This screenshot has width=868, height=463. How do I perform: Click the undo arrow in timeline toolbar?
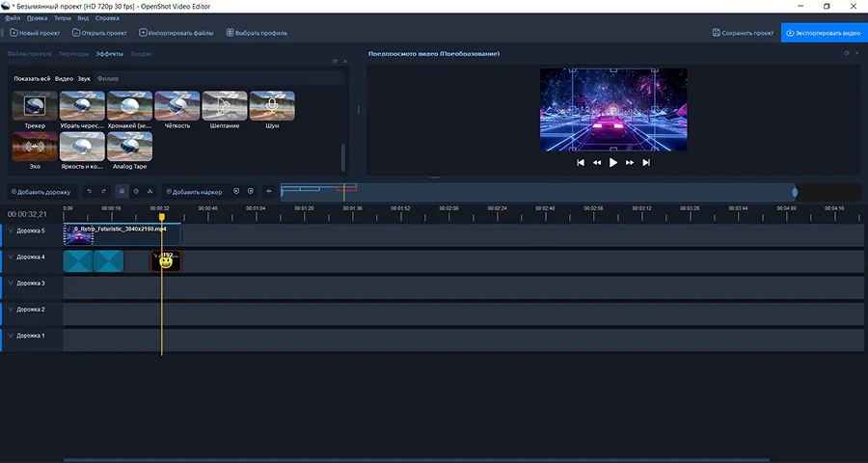coord(90,191)
